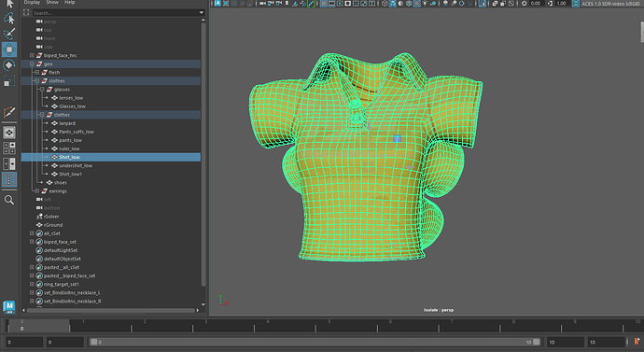Image resolution: width=644 pixels, height=352 pixels.
Task: Open the Display menu in Outliner
Action: 32,3
